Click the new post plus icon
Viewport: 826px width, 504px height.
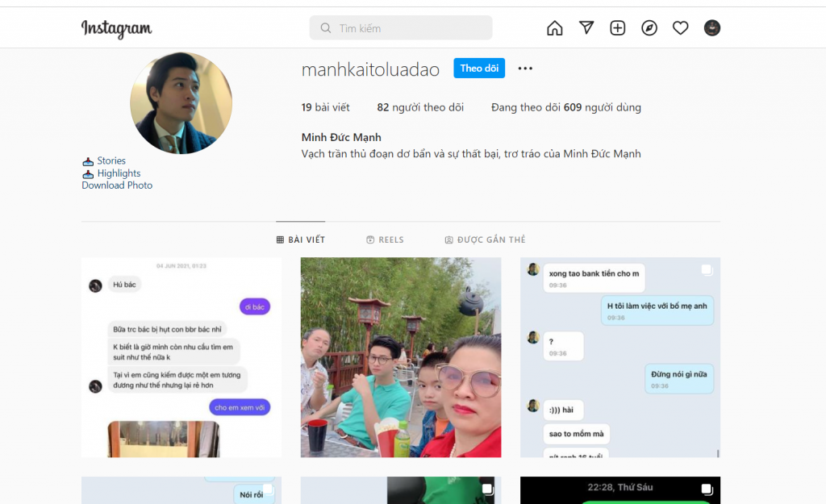618,28
